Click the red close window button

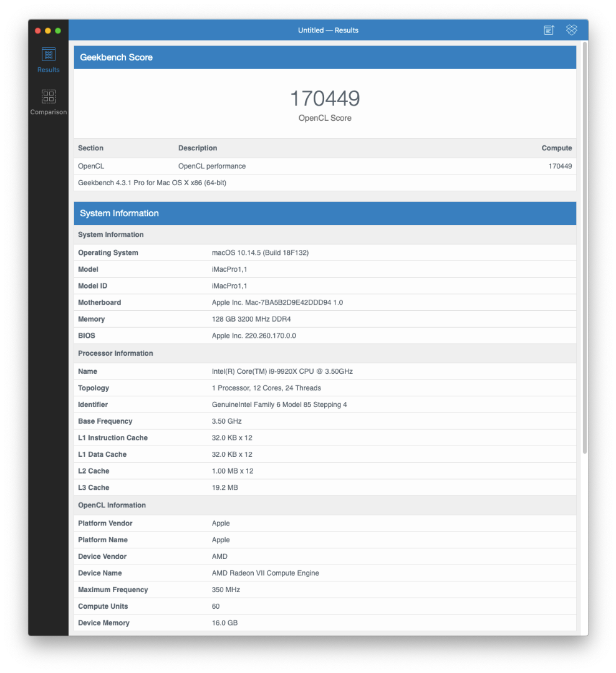[x=38, y=31]
